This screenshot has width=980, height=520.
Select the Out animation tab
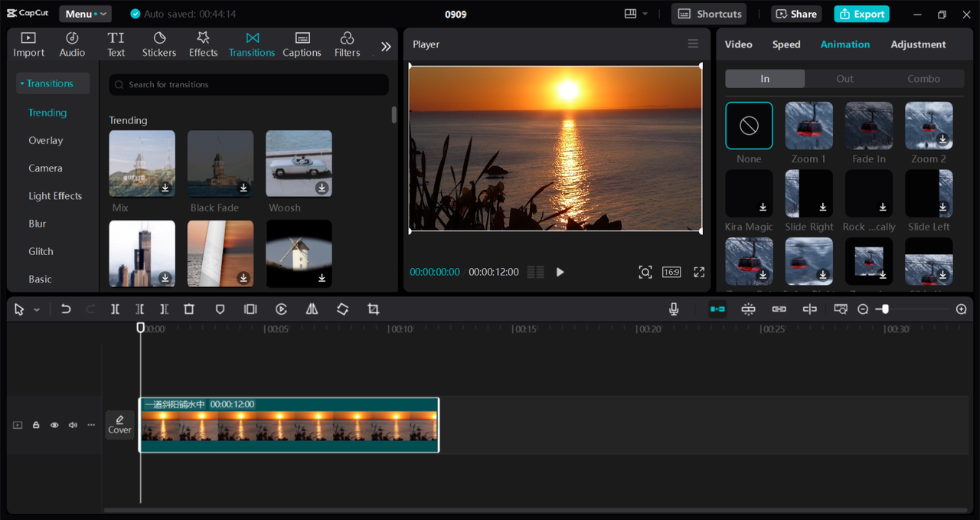coord(844,79)
